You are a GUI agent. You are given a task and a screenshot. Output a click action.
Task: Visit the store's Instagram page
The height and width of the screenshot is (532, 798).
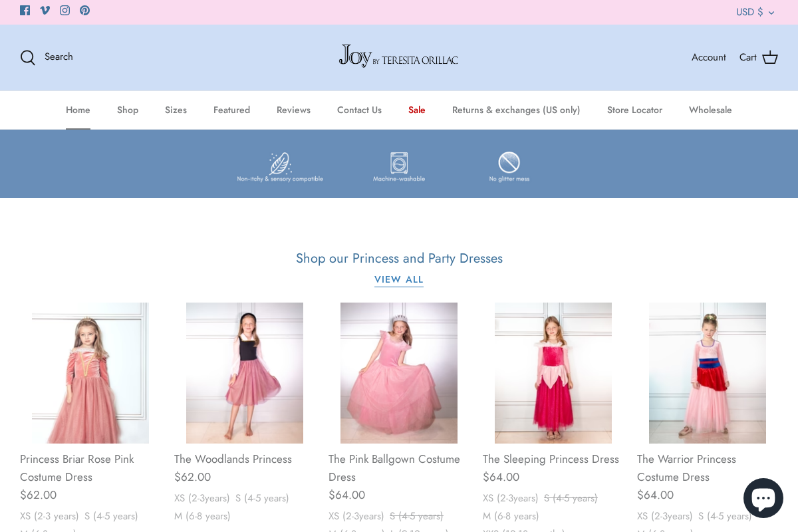pos(65,10)
